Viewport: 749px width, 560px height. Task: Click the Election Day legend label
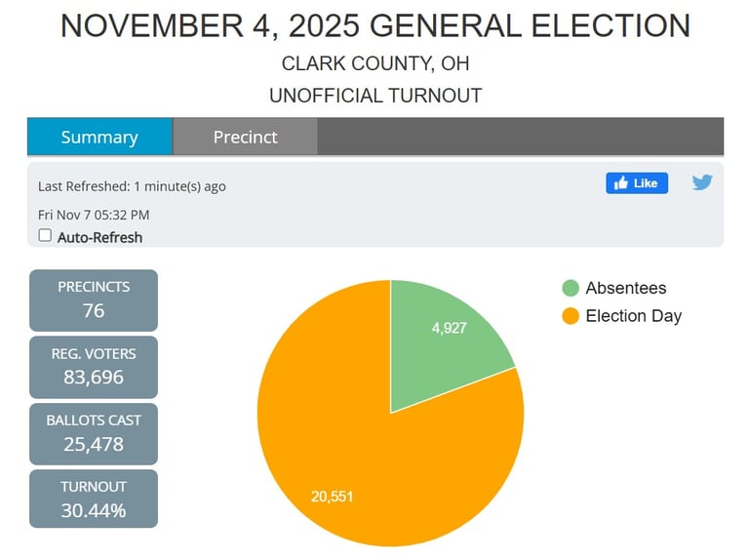(x=633, y=316)
